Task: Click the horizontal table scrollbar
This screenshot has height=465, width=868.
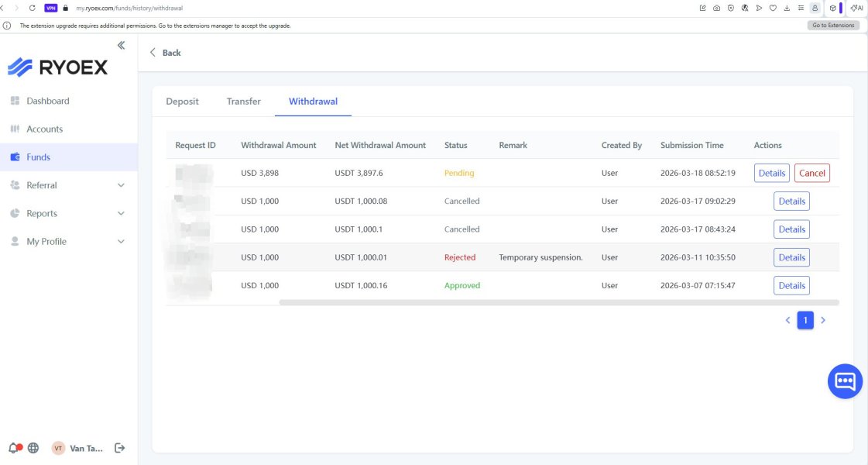Action: 558,302
